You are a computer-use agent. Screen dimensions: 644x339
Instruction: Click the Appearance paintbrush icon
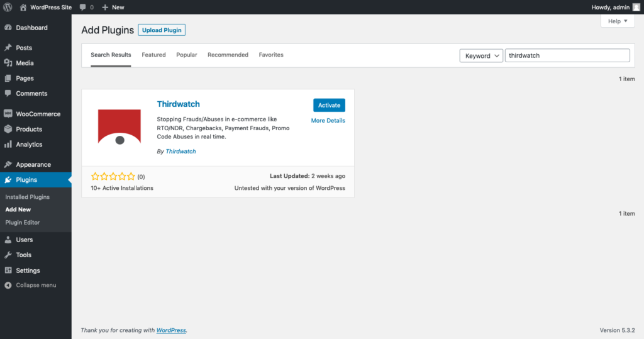[8, 164]
